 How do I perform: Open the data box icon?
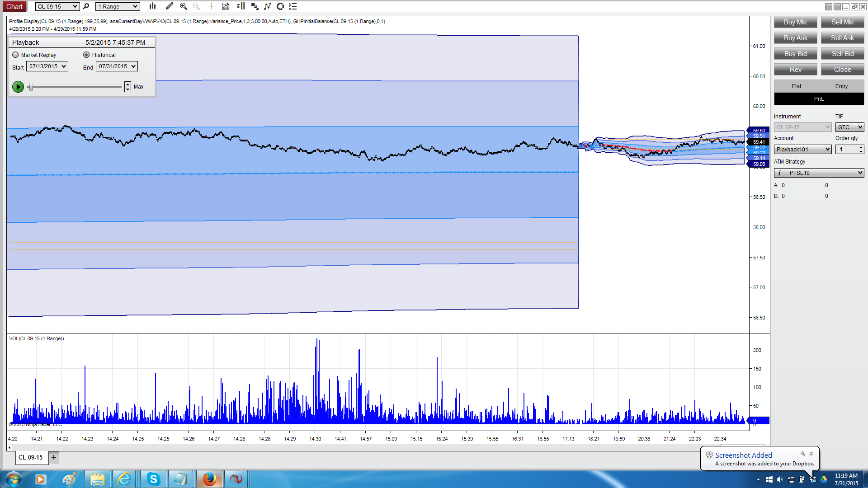coord(226,6)
